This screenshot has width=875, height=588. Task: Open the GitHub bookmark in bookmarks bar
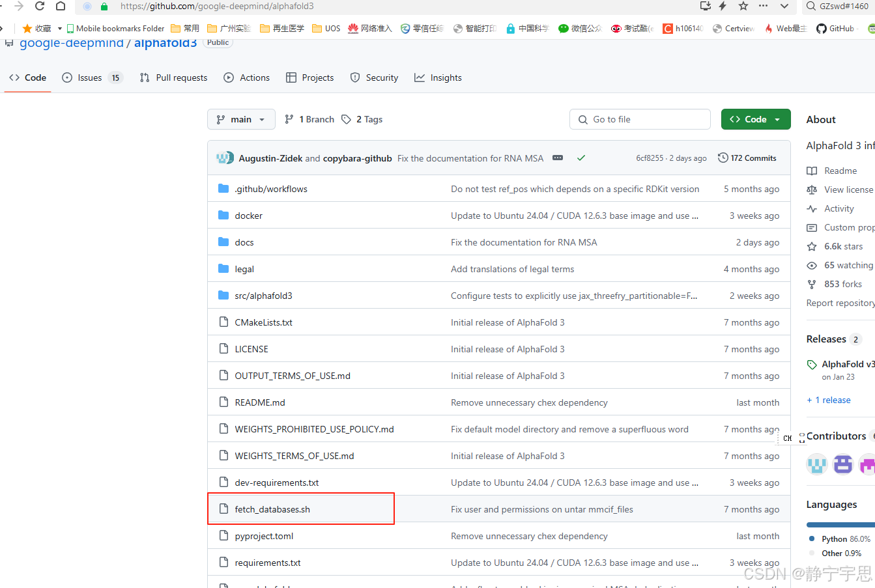835,29
